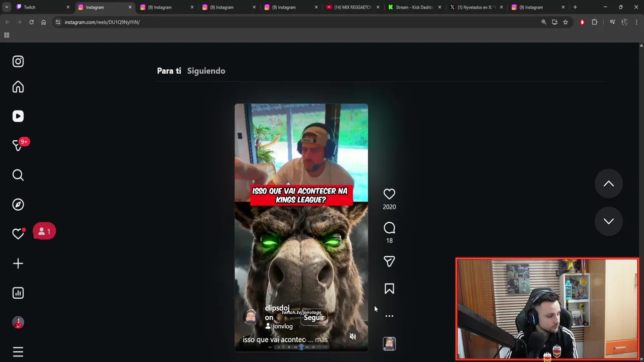The image size is (644, 362).
Task: Open Extensions puzzle icon
Action: click(595, 22)
